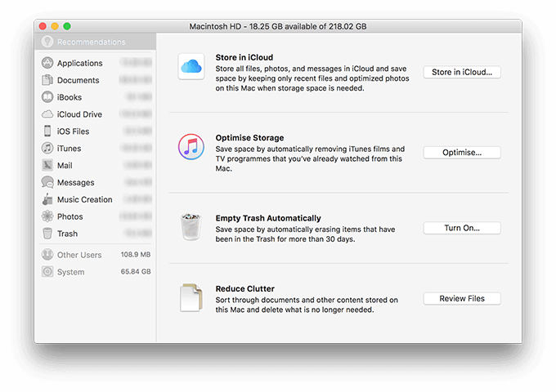The image size is (556, 392).
Task: Open the Recommendations sidebar item
Action: [91, 42]
